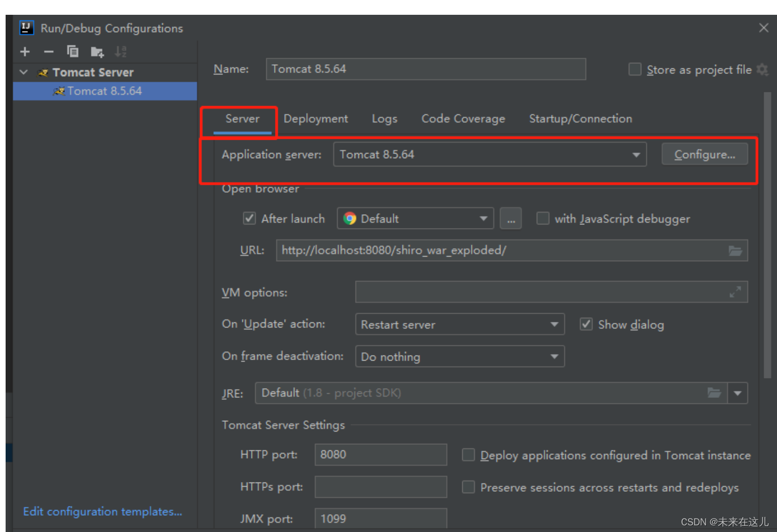Switch to the Code Coverage tab
The width and height of the screenshot is (777, 532).
[x=463, y=119]
